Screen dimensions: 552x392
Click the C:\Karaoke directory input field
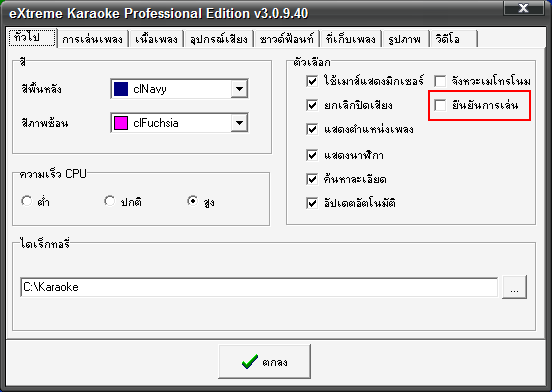(259, 287)
